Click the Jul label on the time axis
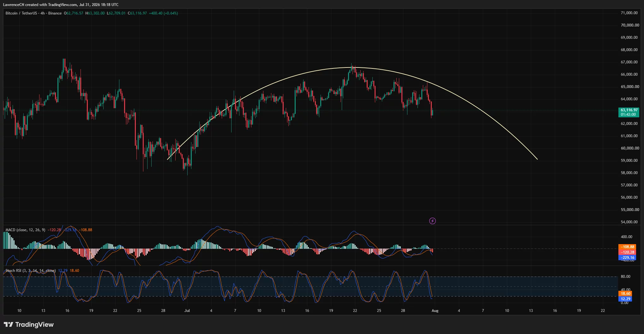Viewport: 644px width, 334px height. coord(187,311)
